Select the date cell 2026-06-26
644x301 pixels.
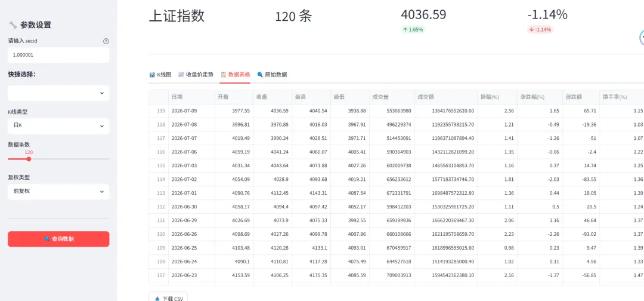tap(191, 234)
